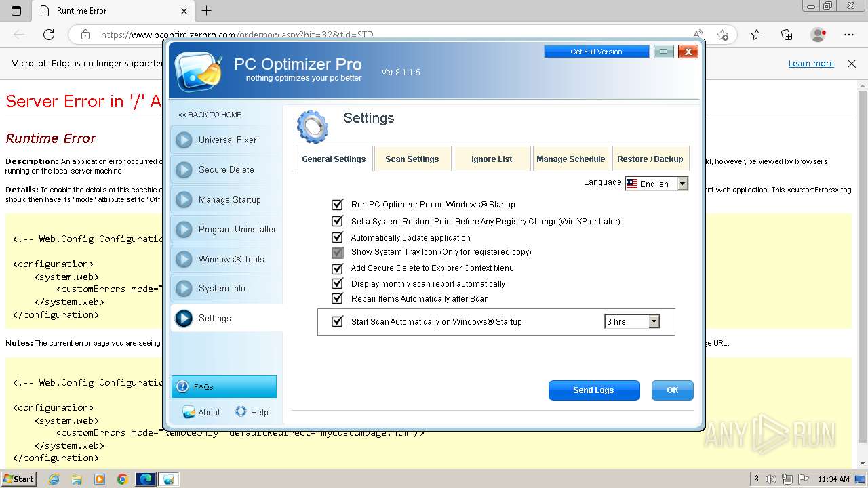Switch to Scan Settings tab

(412, 159)
